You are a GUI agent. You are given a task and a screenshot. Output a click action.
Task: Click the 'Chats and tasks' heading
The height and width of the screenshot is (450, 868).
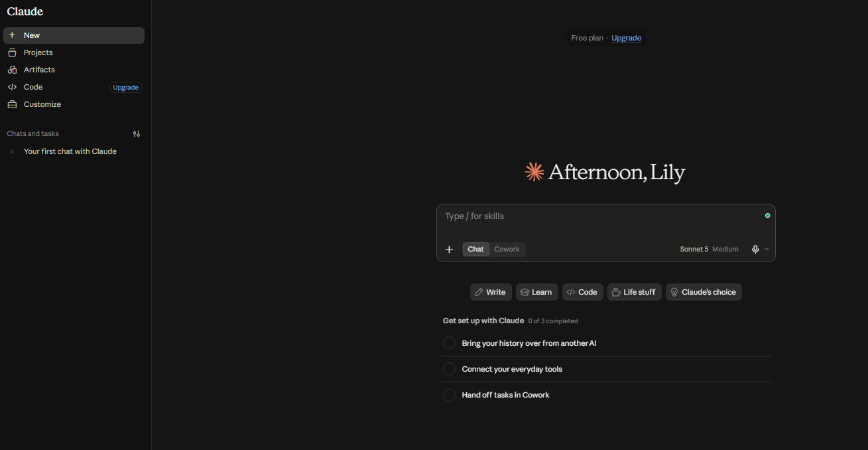coord(32,133)
